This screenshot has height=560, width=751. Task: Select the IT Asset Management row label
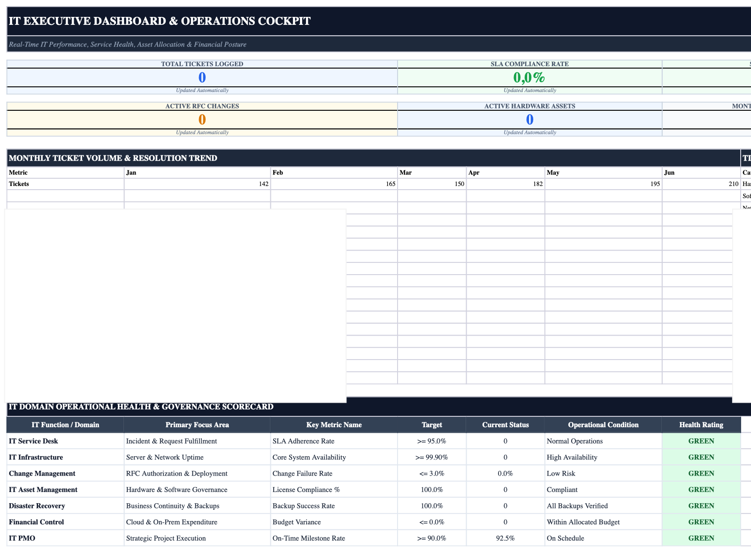pos(65,490)
